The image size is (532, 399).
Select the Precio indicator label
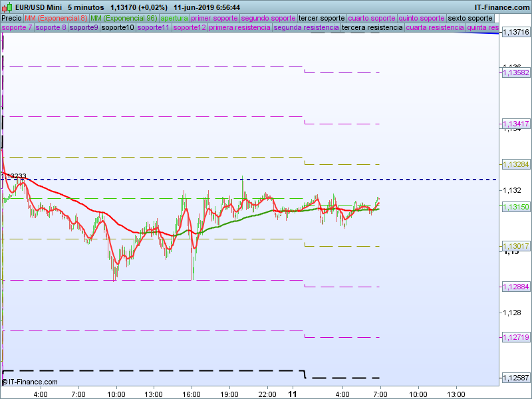pos(11,18)
